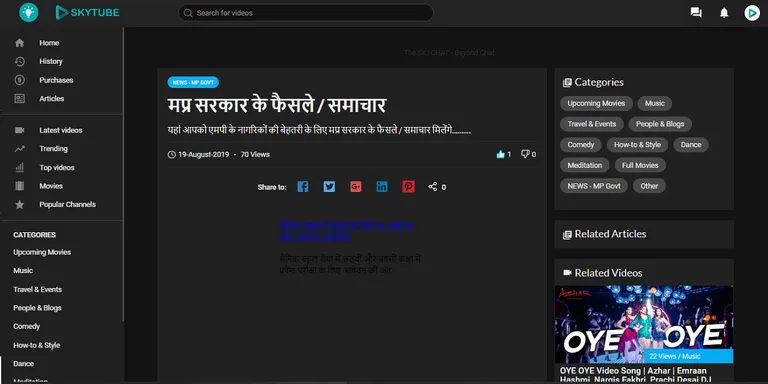
Task: Open the blue Hindi article link
Action: (x=347, y=231)
